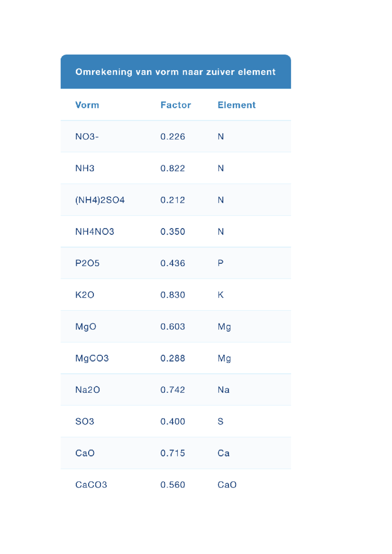392x554 pixels.
Task: Click the factor value 0.822
Action: [x=172, y=168]
